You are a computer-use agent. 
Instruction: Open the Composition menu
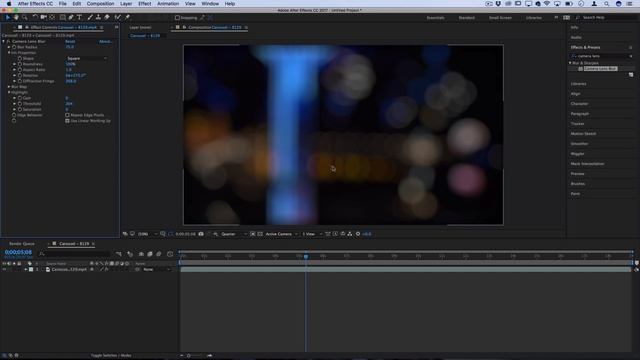tap(100, 4)
